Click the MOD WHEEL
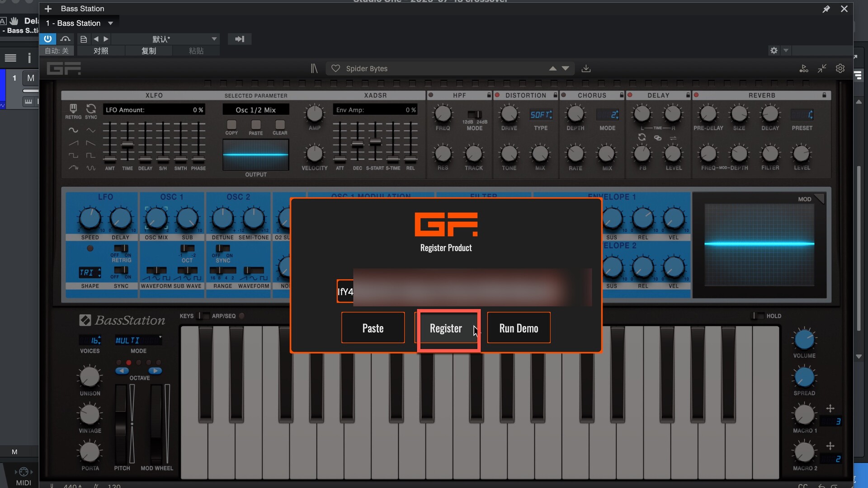 pos(156,424)
